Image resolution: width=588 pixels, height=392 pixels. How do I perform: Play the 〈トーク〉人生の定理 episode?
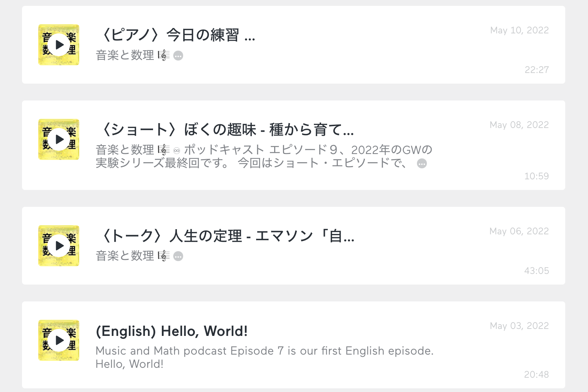click(59, 246)
